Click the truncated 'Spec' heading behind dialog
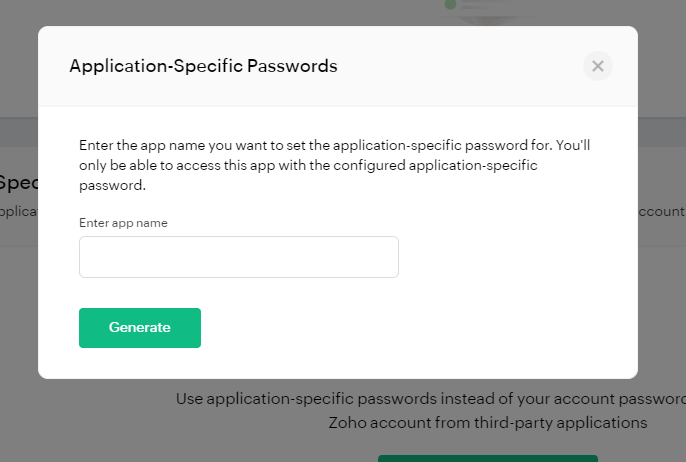Image resolution: width=686 pixels, height=462 pixels. (x=19, y=182)
